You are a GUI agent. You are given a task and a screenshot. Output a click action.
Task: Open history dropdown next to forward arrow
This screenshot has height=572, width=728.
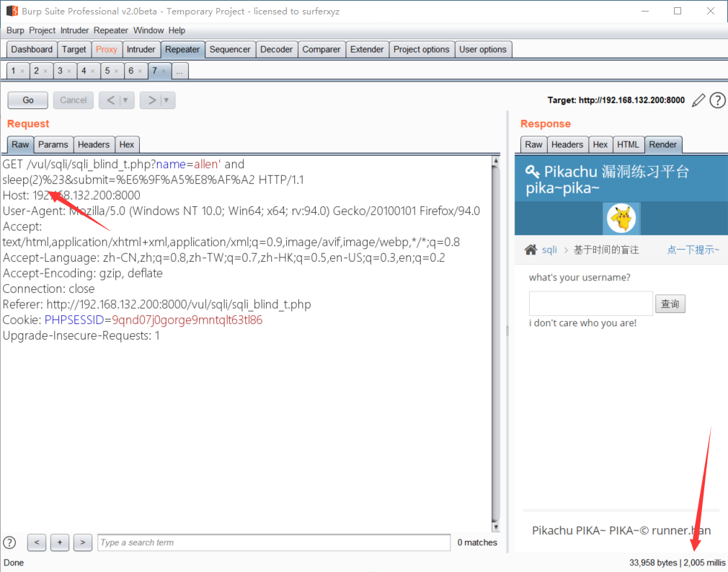(167, 100)
